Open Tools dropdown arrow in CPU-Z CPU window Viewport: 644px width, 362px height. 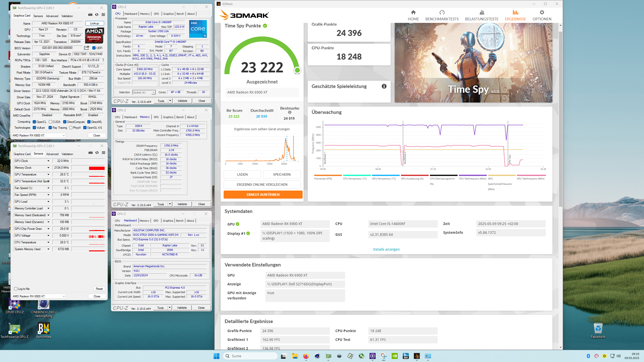click(170, 101)
